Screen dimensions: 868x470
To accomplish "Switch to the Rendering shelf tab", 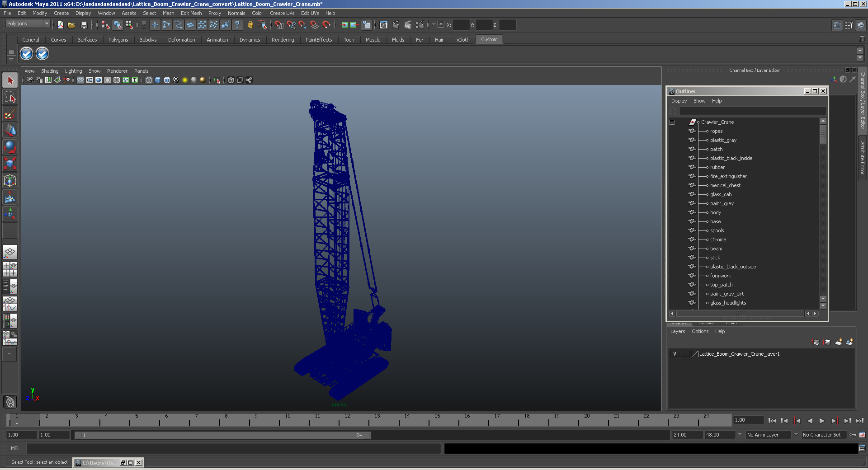I will [x=283, y=40].
